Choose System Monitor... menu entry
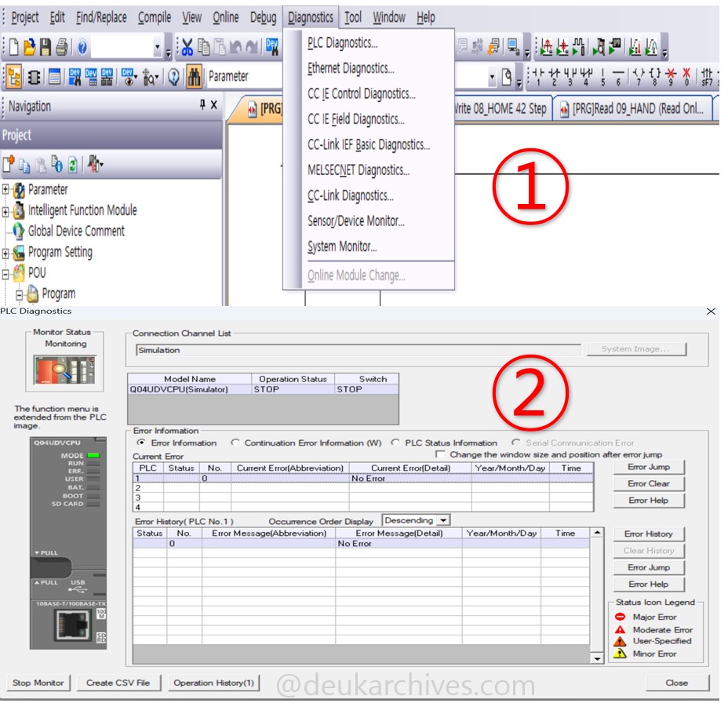728x703 pixels. click(342, 246)
